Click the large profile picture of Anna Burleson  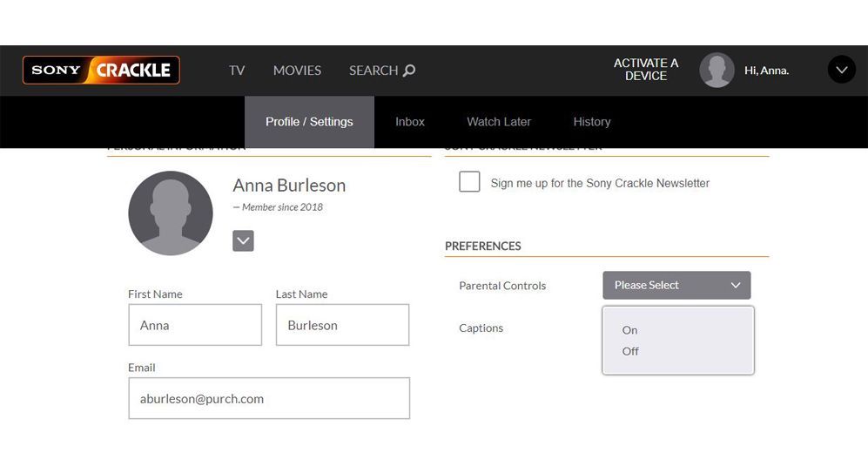(171, 213)
